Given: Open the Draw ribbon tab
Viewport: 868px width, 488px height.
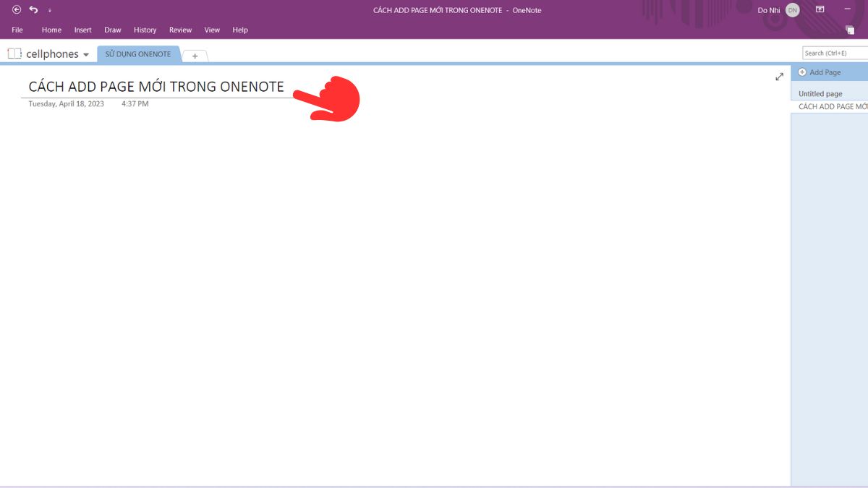Looking at the screenshot, I should (113, 30).
